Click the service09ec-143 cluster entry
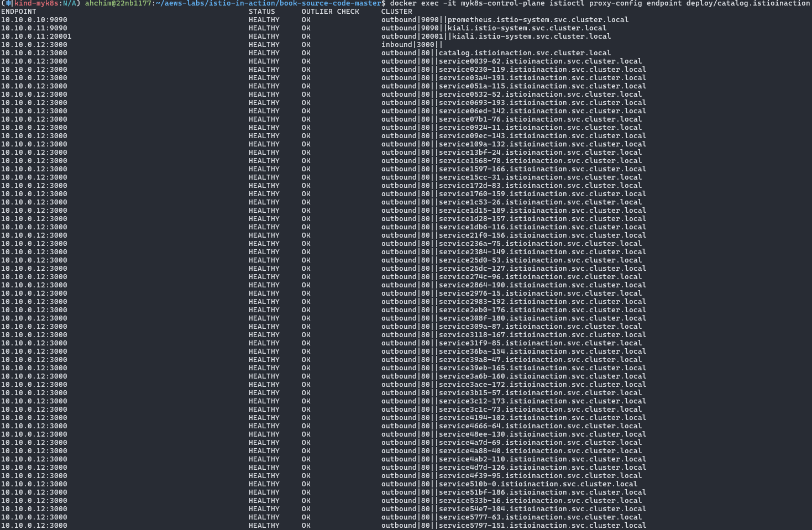This screenshot has height=530, width=812. 514,136
